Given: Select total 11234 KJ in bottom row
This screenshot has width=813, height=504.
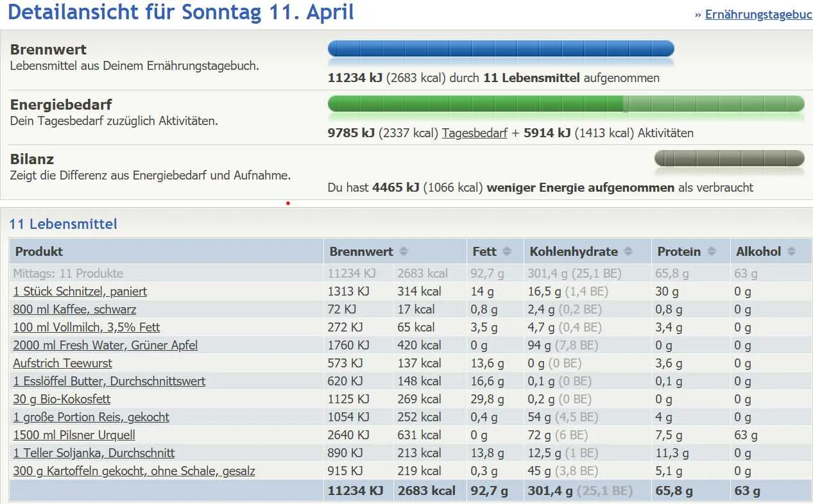Looking at the screenshot, I should (355, 491).
